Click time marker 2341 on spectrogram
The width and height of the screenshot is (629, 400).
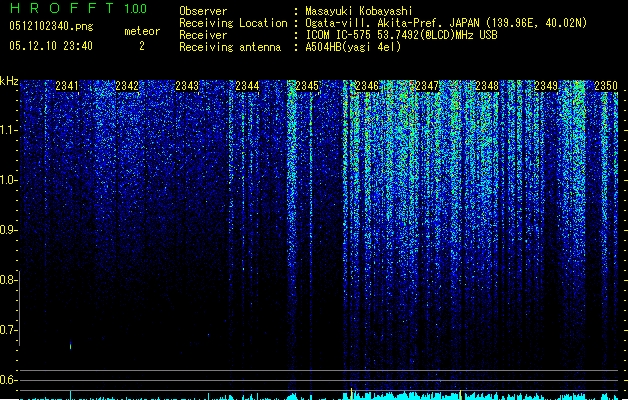(67, 86)
